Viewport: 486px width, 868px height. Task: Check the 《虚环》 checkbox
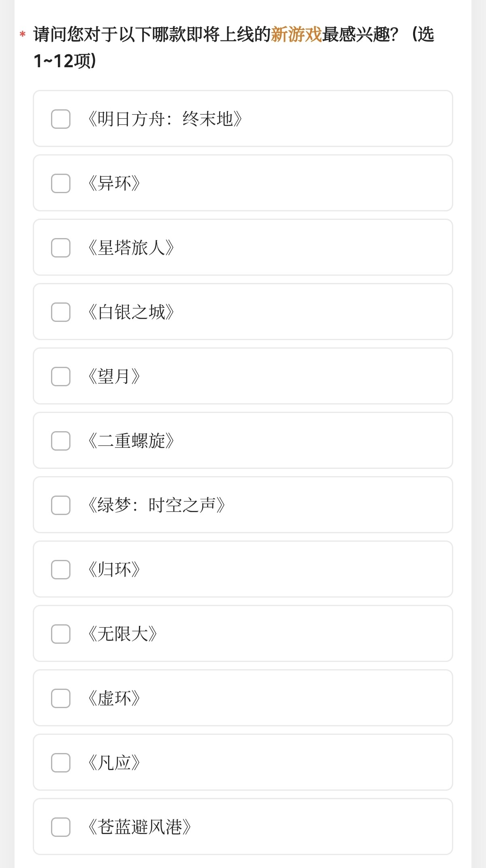point(61,698)
